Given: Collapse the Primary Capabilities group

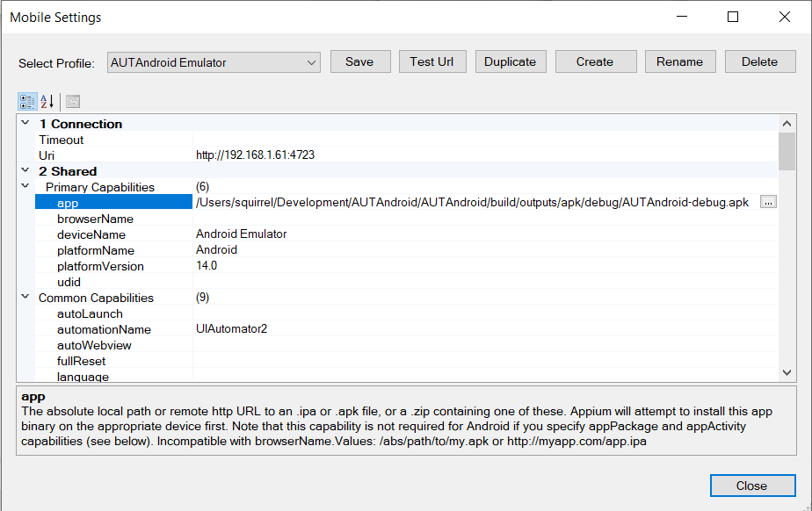Looking at the screenshot, I should [25, 187].
